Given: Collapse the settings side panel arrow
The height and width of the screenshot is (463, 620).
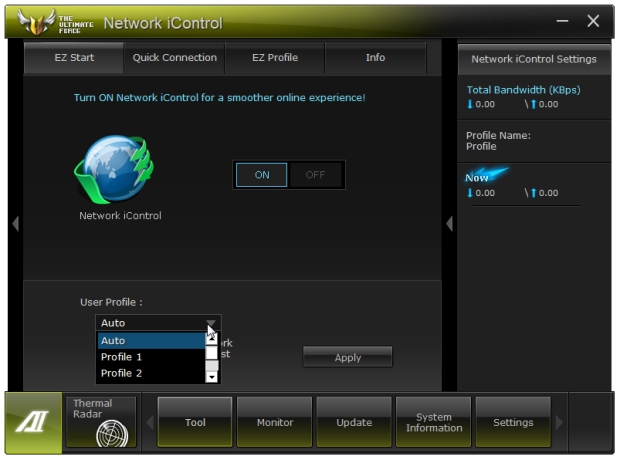Looking at the screenshot, I should [x=449, y=224].
